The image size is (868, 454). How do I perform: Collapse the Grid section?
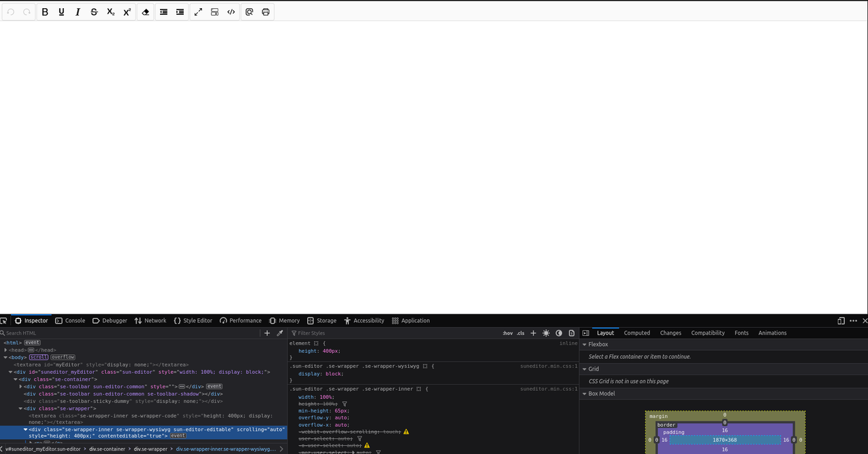pos(585,369)
